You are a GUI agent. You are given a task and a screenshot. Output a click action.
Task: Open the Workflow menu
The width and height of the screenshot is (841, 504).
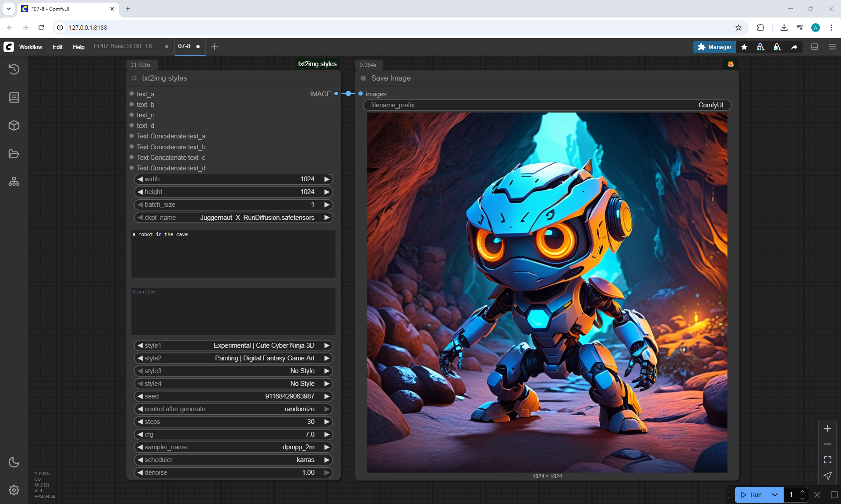[31, 47]
